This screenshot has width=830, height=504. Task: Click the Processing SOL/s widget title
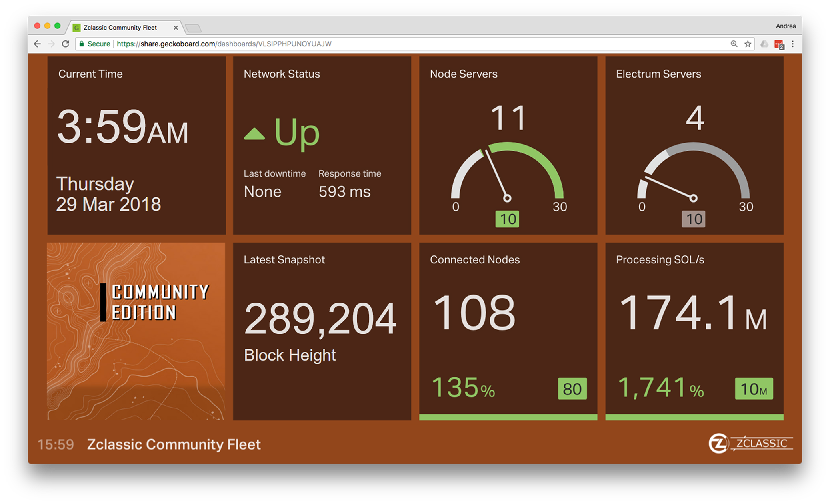(660, 260)
